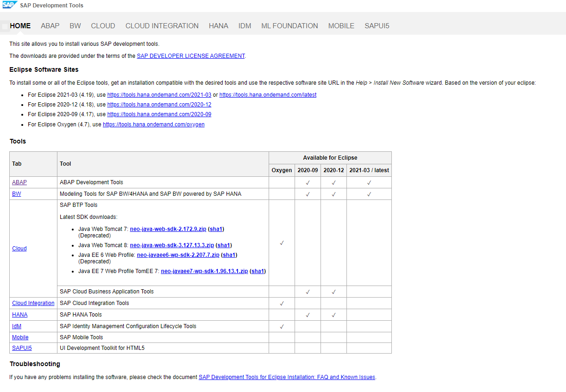Viewport: 566px width, 392px height.
Task: Click IdM row Oxygen checkmark
Action: pos(282,326)
